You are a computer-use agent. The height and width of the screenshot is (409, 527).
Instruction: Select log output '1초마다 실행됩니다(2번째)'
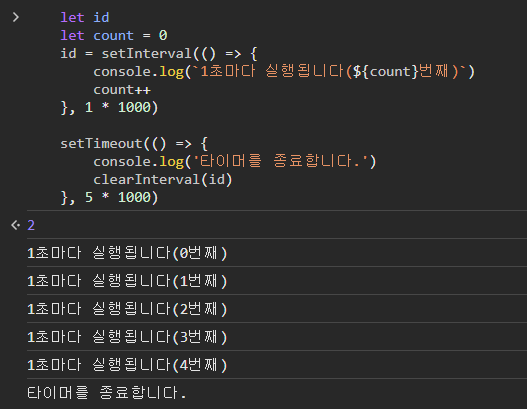point(127,309)
